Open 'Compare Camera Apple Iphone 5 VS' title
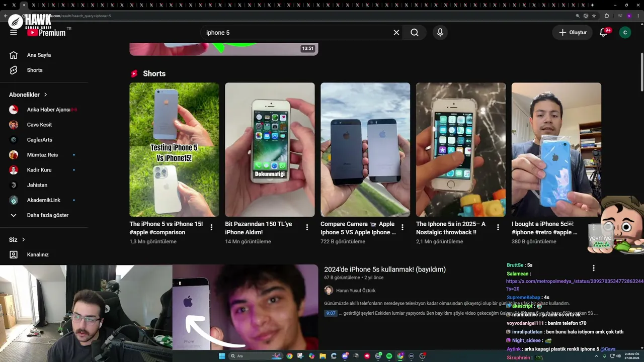The height and width of the screenshot is (362, 644). 358,228
